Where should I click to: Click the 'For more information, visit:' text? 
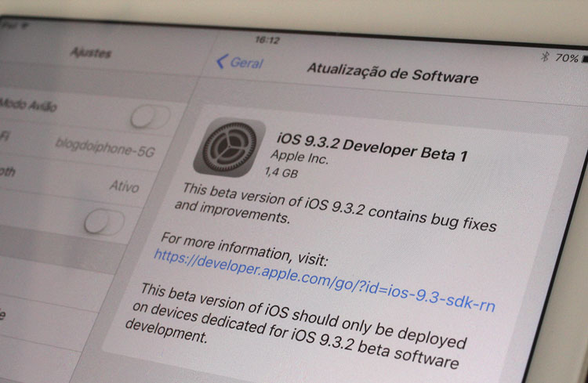pyautogui.click(x=245, y=249)
